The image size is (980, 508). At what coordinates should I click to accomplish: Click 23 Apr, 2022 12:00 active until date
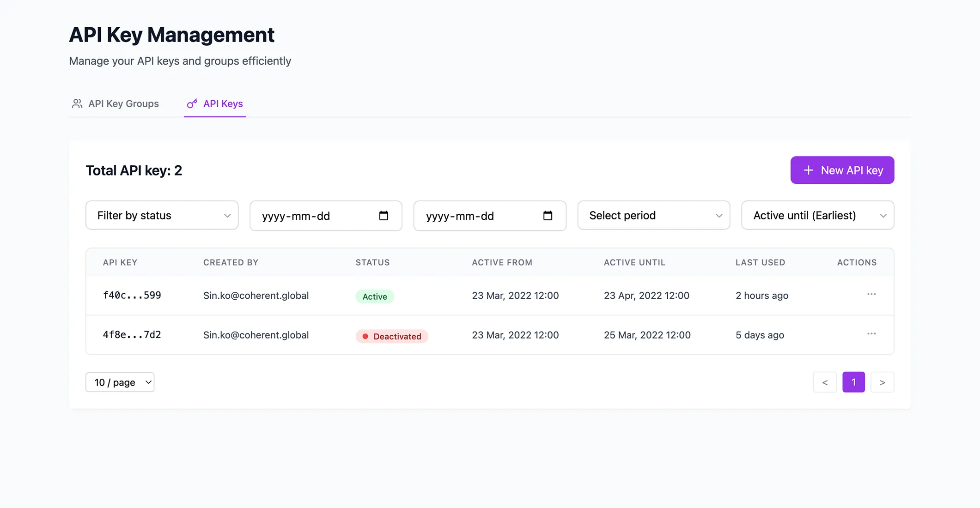click(646, 296)
